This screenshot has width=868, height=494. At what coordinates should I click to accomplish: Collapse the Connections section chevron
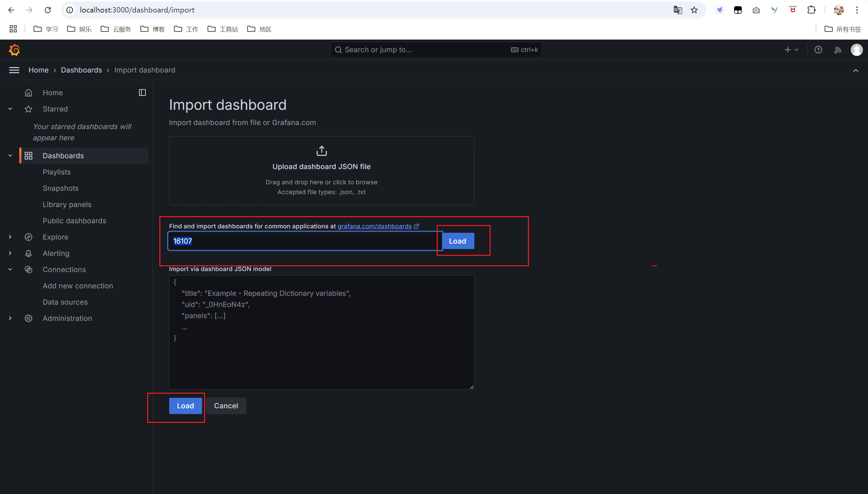point(10,269)
